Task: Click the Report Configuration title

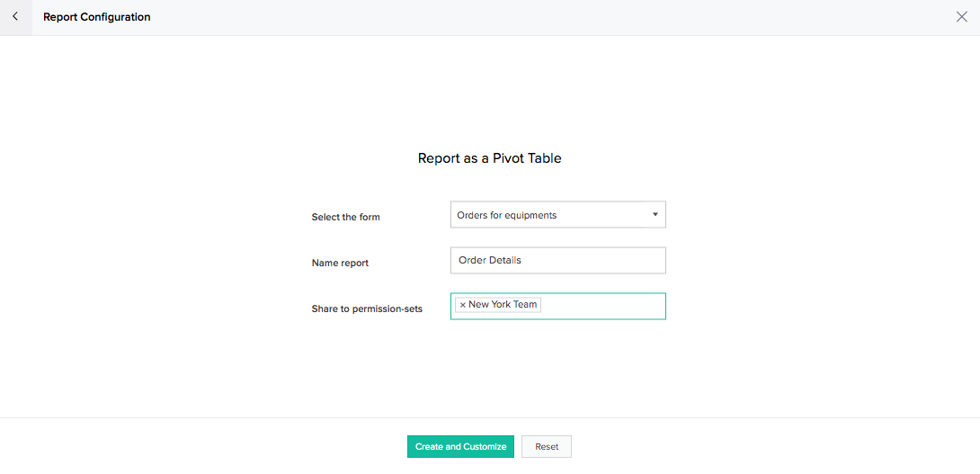Action: point(97,17)
